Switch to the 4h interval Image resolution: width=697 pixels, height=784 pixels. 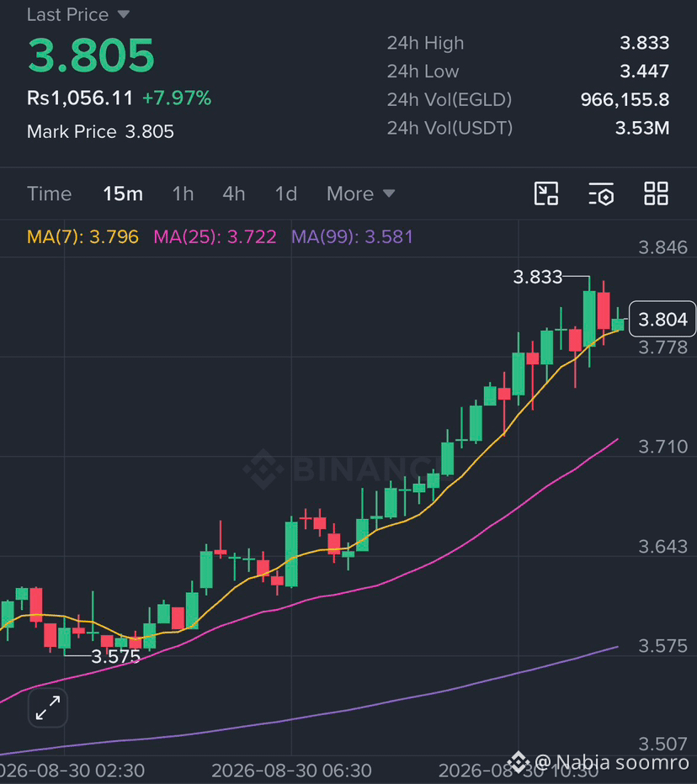coord(234,194)
